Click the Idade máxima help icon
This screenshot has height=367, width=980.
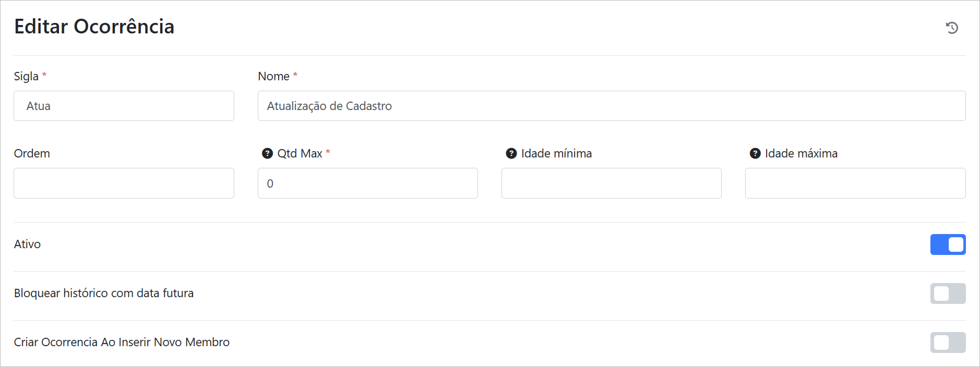click(x=755, y=153)
